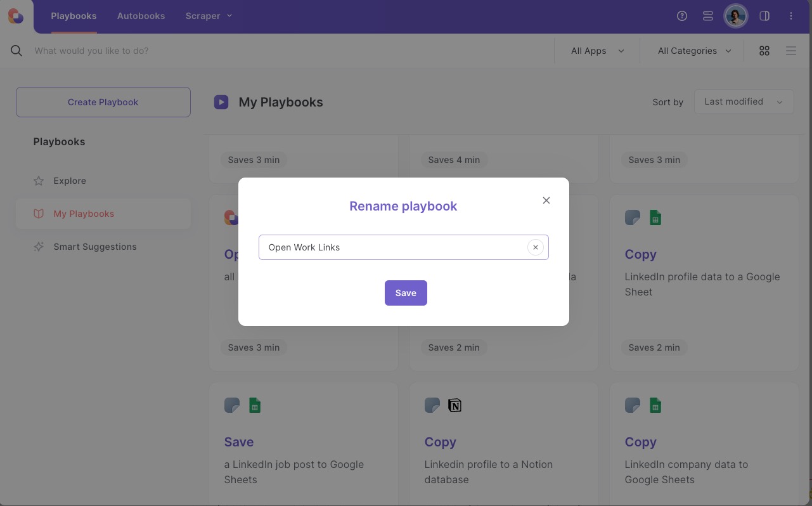Click the 'My Playbooks' page heading

[281, 102]
